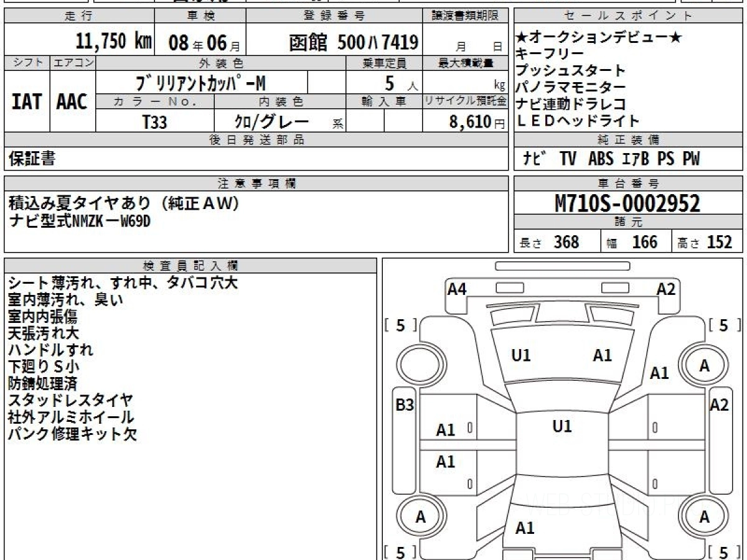The image size is (747, 560).
Task: Click the B3 damage mark on diagram
Action: (x=405, y=405)
